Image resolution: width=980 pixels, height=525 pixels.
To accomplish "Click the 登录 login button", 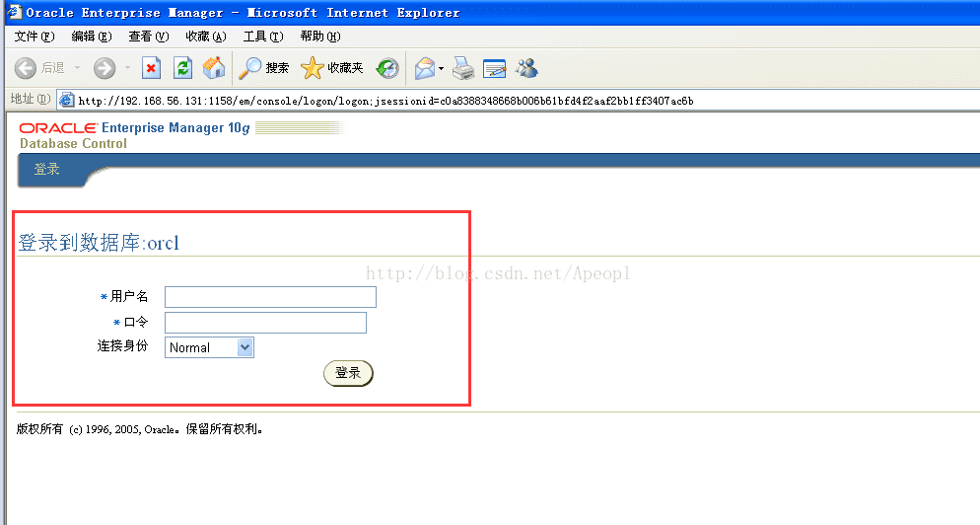I will click(x=348, y=373).
